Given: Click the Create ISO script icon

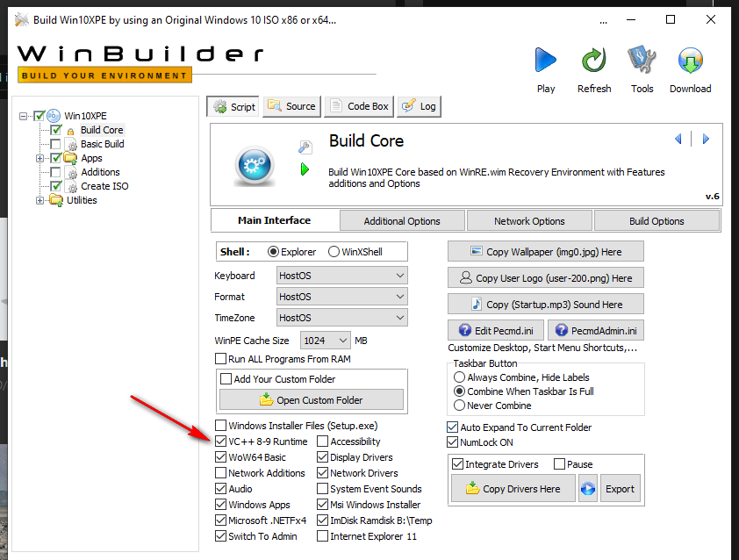Looking at the screenshot, I should [72, 187].
